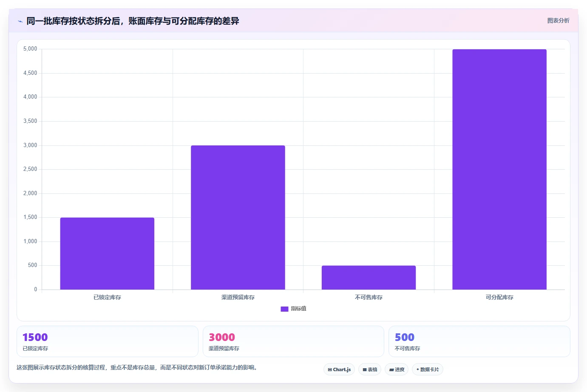Image resolution: width=587 pixels, height=392 pixels.
Task: Select the 1500 已锁定库存 data card
Action: tap(108, 341)
